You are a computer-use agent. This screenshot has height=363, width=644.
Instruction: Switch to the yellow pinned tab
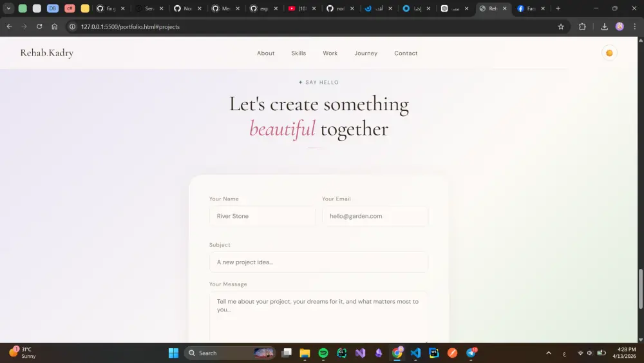pos(85,8)
